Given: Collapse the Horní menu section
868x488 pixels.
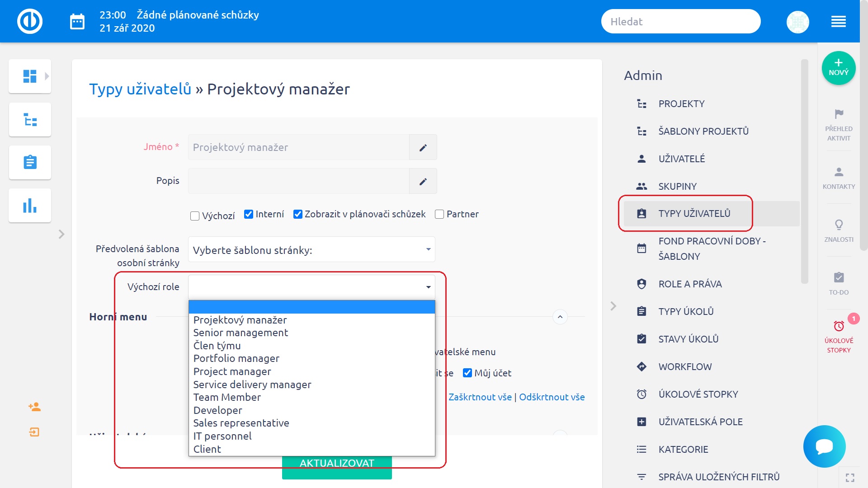Looking at the screenshot, I should (x=560, y=317).
